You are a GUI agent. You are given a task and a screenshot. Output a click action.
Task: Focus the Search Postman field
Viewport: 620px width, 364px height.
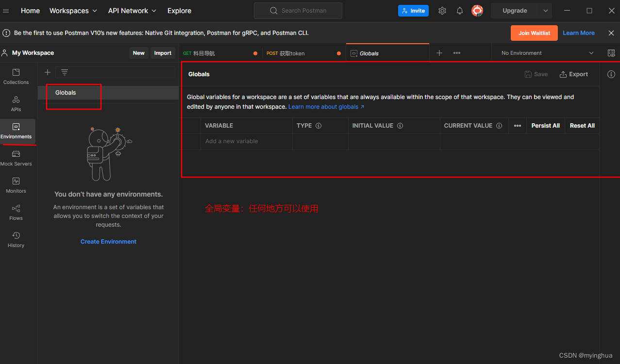click(298, 11)
